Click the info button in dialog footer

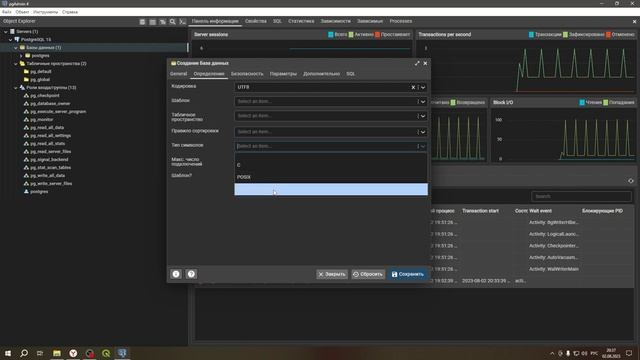pyautogui.click(x=176, y=274)
